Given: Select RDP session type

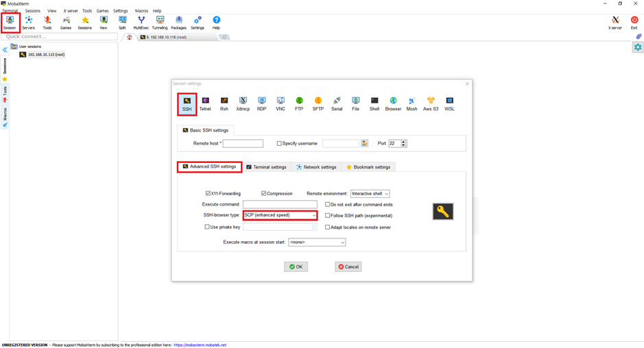Looking at the screenshot, I should 261,104.
